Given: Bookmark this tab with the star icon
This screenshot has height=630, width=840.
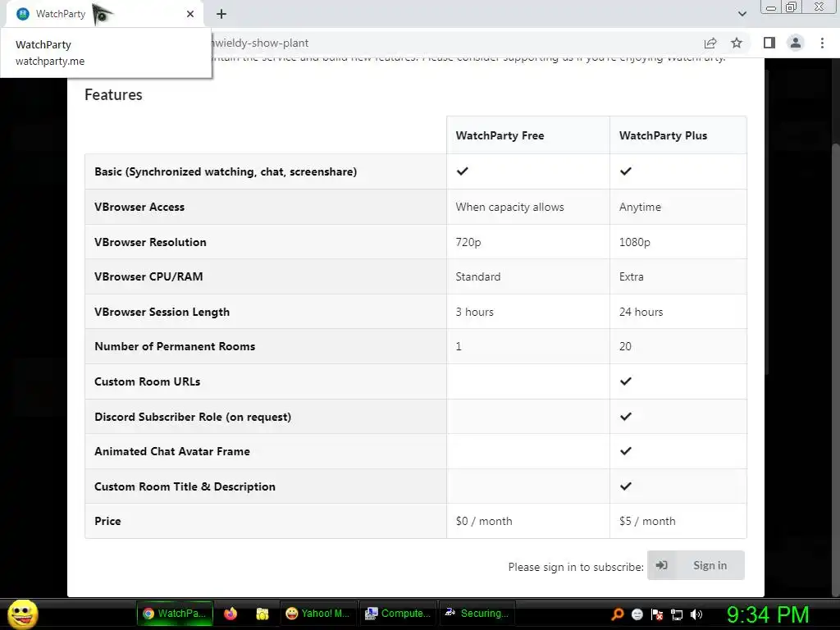Looking at the screenshot, I should [x=737, y=43].
